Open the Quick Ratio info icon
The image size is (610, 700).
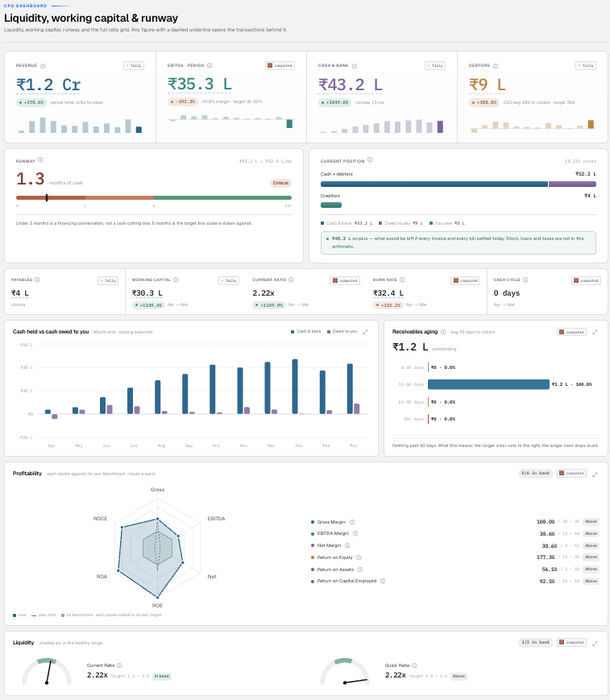coord(414,665)
